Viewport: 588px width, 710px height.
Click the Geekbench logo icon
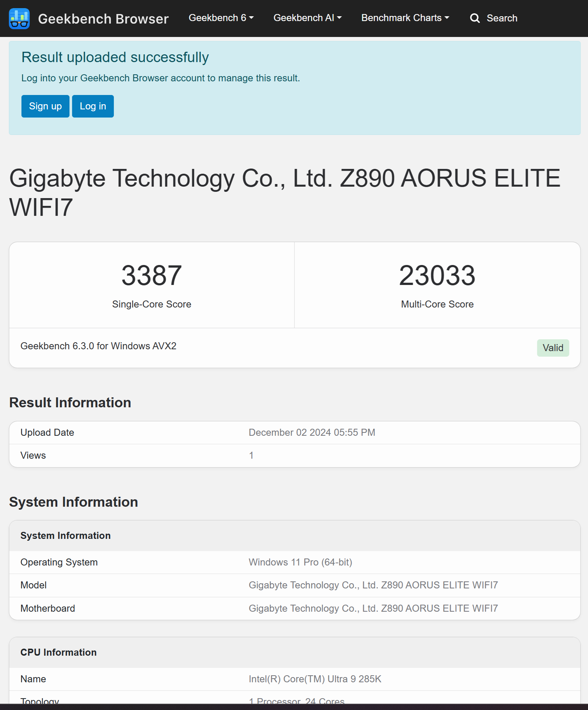tap(19, 18)
